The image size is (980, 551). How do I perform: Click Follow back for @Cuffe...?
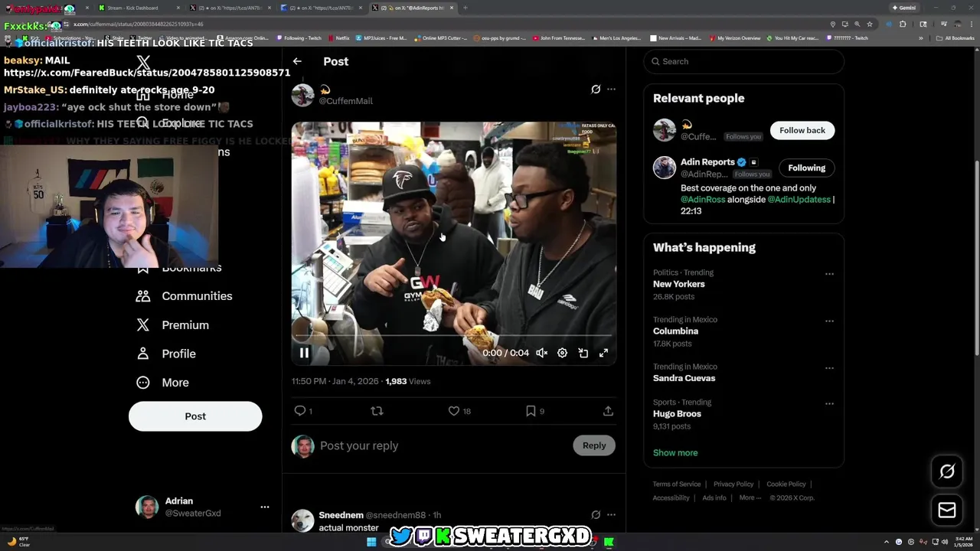pyautogui.click(x=802, y=130)
